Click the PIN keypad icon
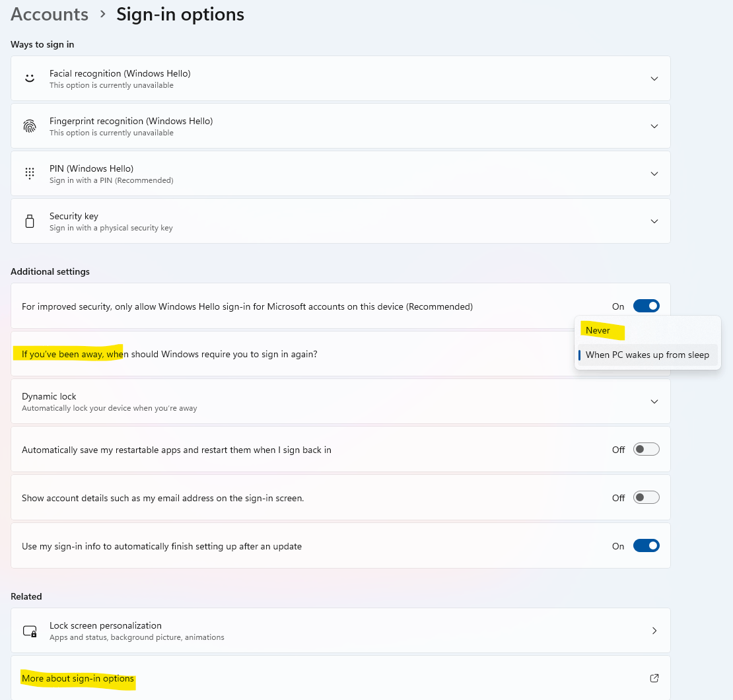The image size is (733, 700). pos(30,174)
